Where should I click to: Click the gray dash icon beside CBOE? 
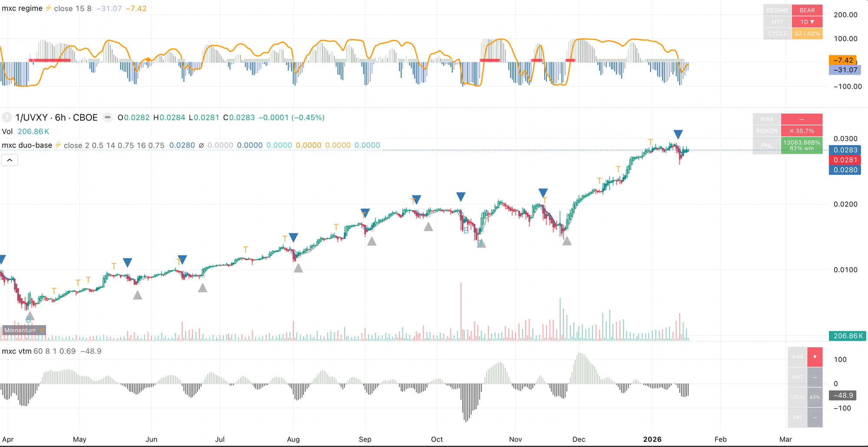click(x=108, y=117)
